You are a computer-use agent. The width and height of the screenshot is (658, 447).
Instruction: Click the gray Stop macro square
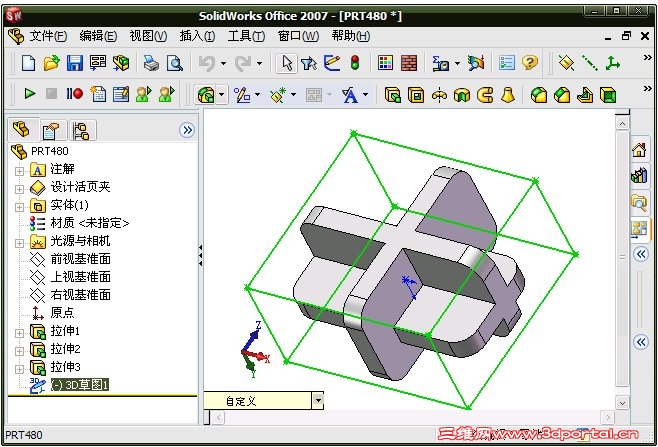click(x=51, y=94)
